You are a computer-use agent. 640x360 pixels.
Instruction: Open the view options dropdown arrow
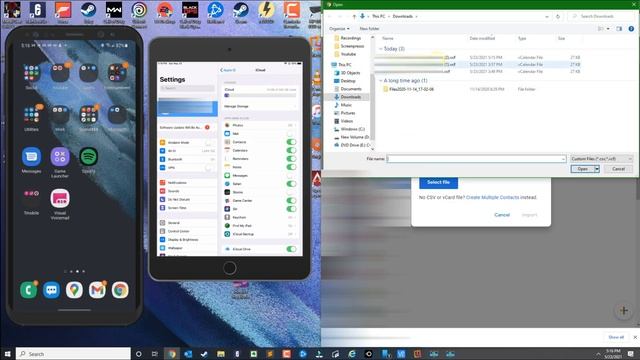[x=608, y=29]
